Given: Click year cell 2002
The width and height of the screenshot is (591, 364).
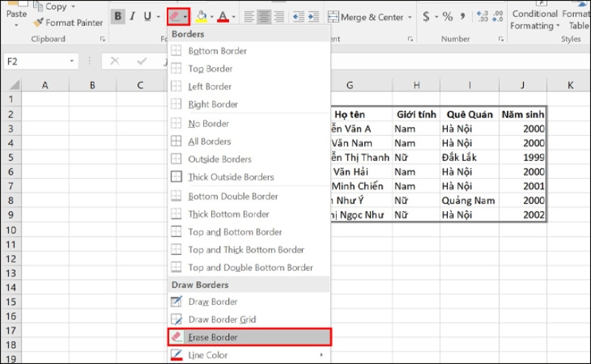Looking at the screenshot, I should 522,215.
